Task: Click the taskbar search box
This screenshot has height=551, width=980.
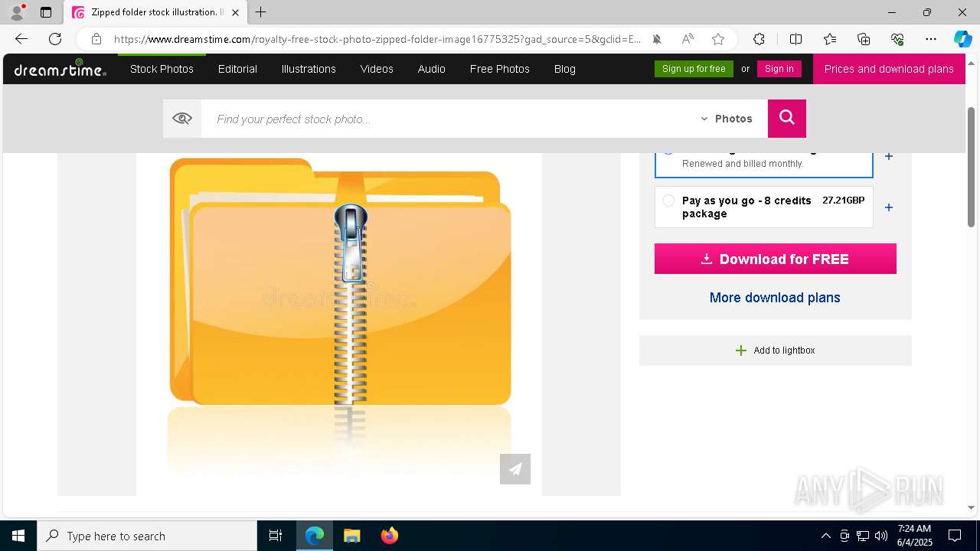Action: (147, 536)
